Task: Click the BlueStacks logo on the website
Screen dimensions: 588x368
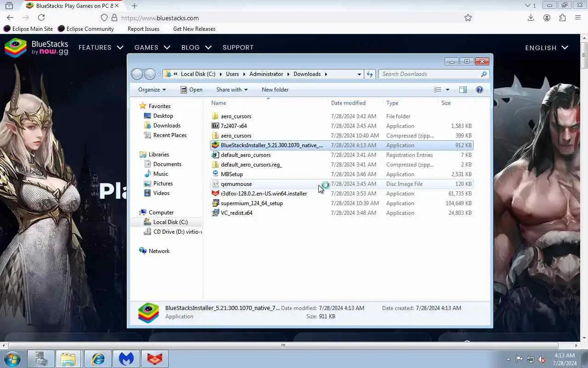Action: (36, 47)
